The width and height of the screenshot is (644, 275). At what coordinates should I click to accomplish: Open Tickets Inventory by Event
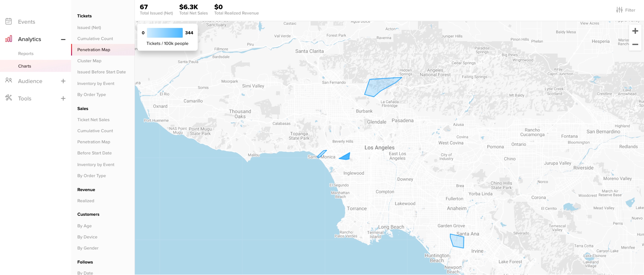pos(96,83)
